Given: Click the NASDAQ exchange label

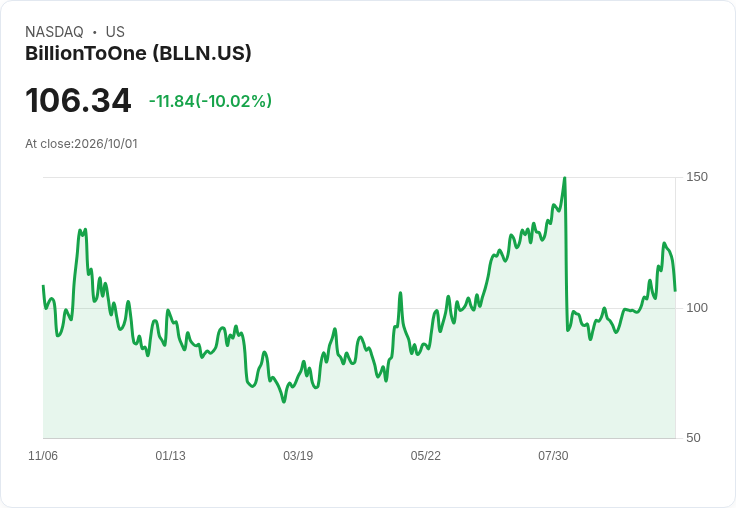Looking at the screenshot, I should click(54, 32).
